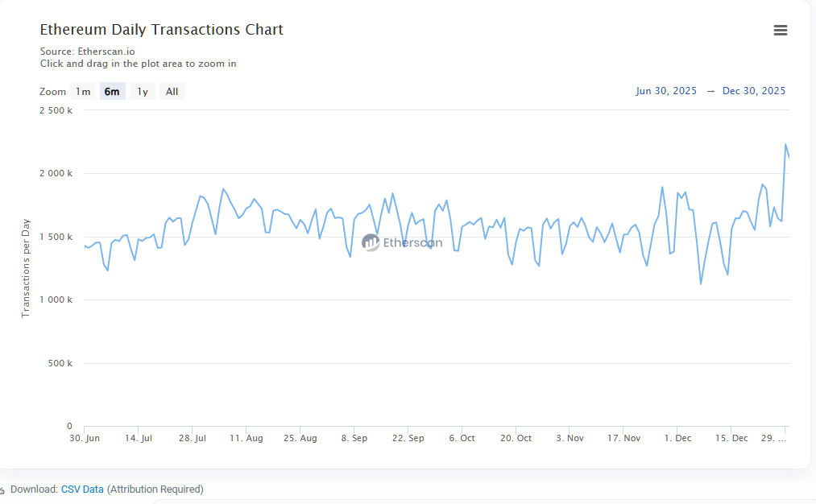Click the Zoom label next to range buttons
This screenshot has width=816, height=504.
click(x=52, y=91)
